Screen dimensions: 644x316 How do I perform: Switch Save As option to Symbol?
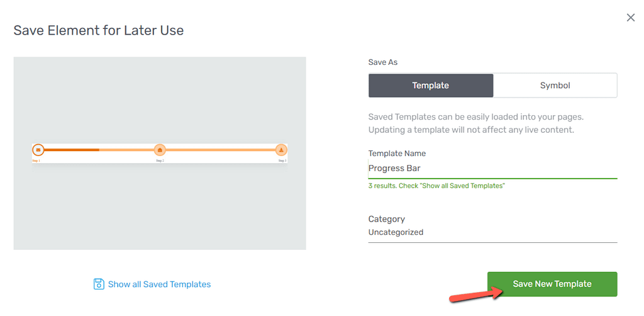(555, 86)
